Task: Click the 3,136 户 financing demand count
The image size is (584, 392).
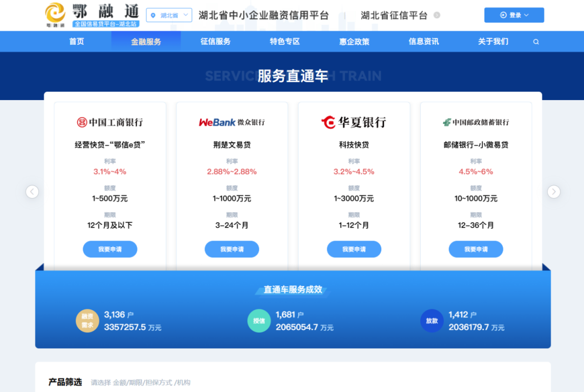Action: (119, 315)
